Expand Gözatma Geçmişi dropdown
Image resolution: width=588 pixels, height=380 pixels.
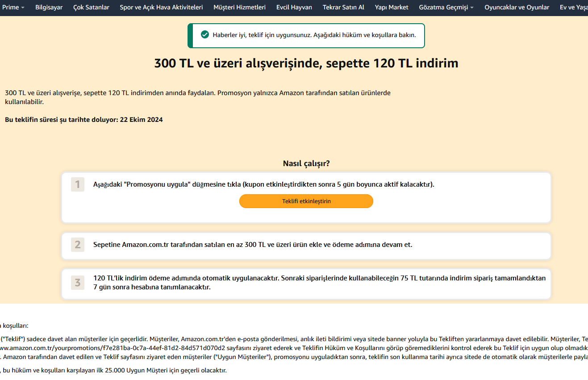pyautogui.click(x=446, y=7)
